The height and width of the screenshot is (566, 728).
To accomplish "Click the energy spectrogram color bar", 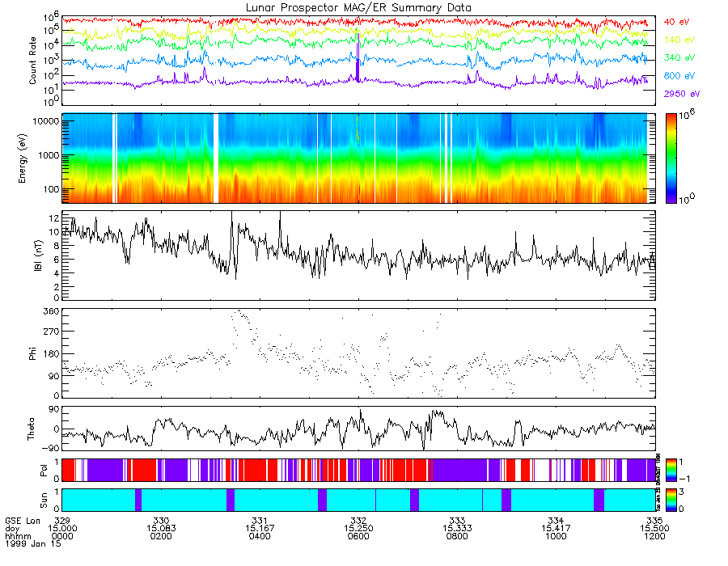I will click(x=671, y=158).
